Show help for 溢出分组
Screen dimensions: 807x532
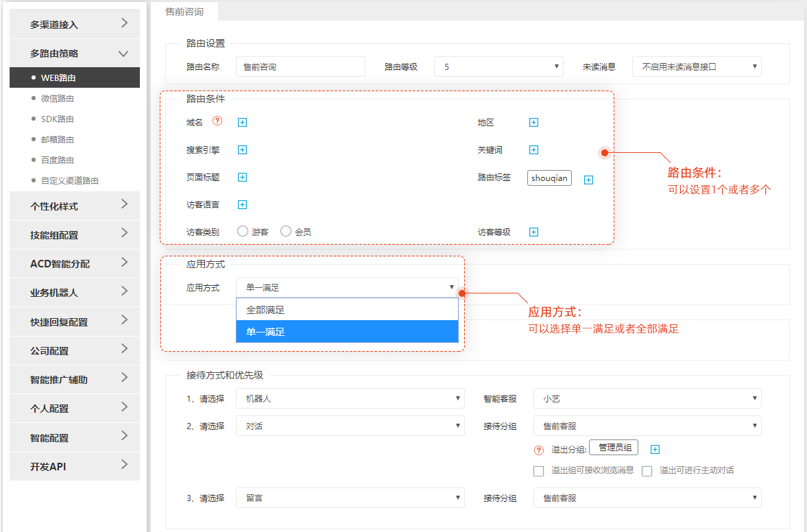tap(539, 450)
